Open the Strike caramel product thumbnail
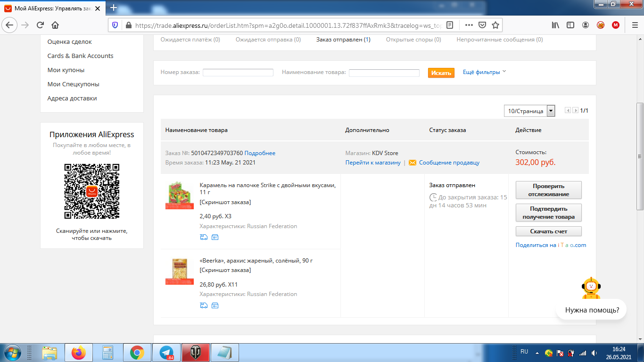The width and height of the screenshot is (644, 362). 180,195
